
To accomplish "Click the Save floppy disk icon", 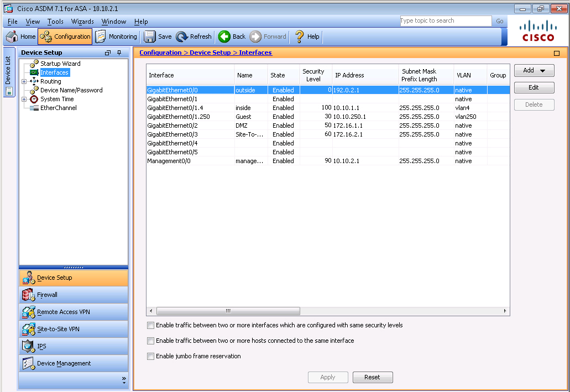I will coord(150,36).
